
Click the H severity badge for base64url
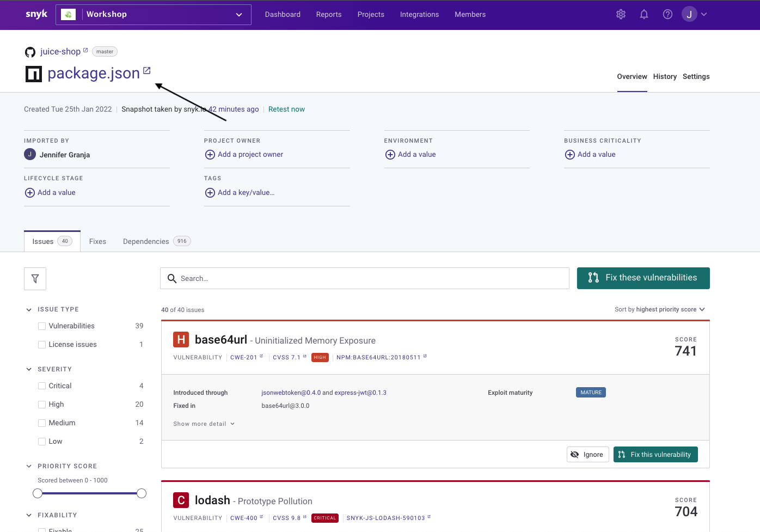(x=181, y=340)
